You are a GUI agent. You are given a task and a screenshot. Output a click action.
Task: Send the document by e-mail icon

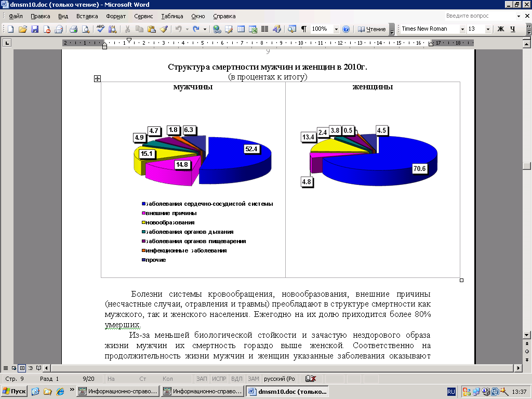click(59, 29)
